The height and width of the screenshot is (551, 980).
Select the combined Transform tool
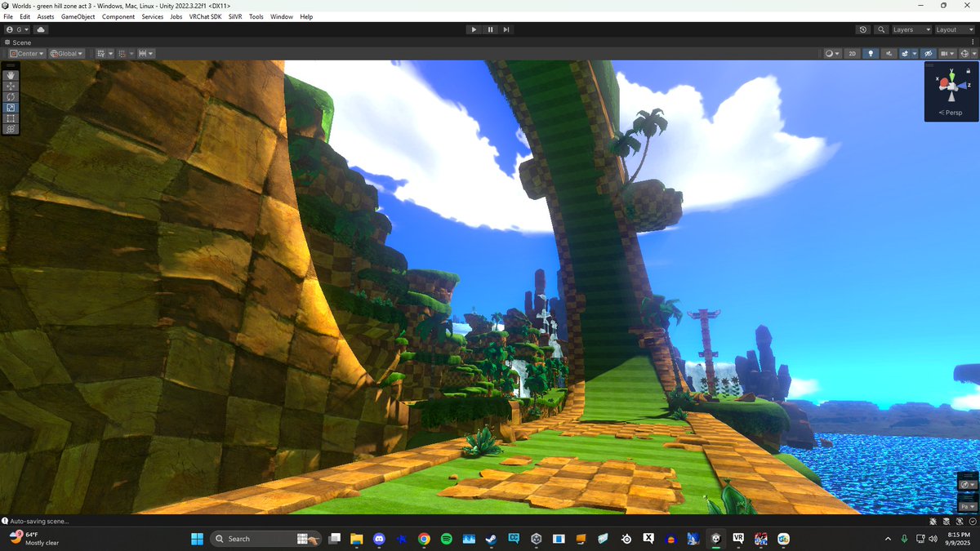click(x=11, y=128)
